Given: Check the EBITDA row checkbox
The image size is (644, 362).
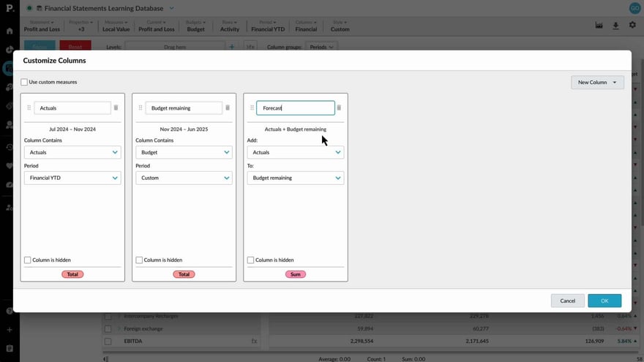Looking at the screenshot, I should (108, 342).
